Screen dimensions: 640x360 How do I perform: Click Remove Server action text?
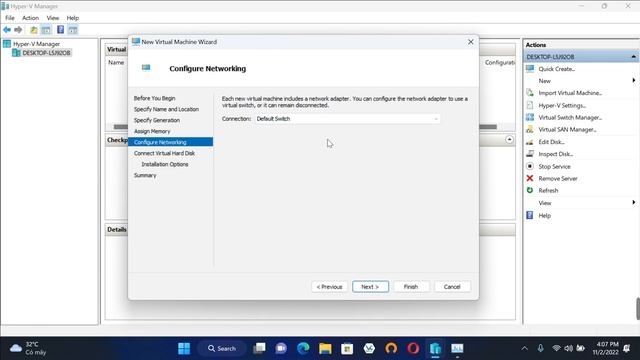pos(558,178)
